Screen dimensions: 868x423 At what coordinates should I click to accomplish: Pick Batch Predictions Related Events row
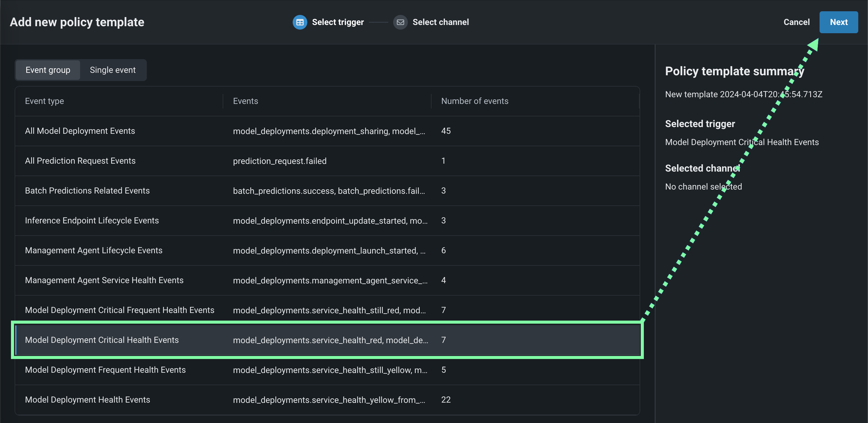click(x=87, y=190)
